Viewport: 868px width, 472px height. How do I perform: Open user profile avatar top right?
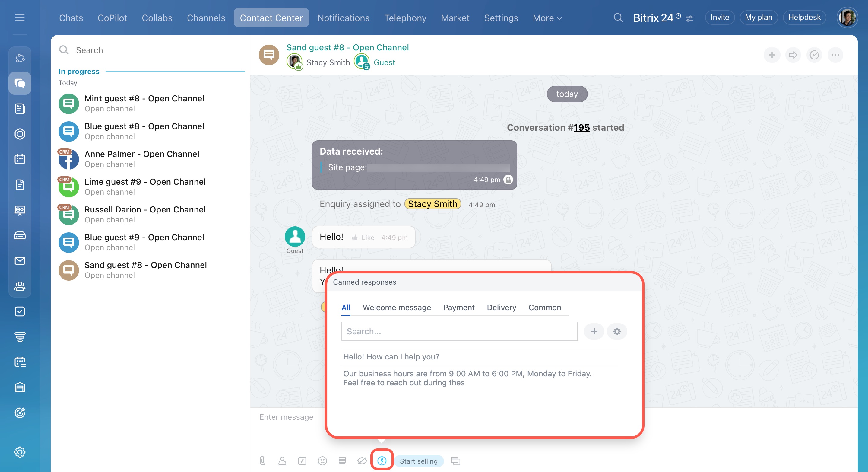(x=847, y=18)
